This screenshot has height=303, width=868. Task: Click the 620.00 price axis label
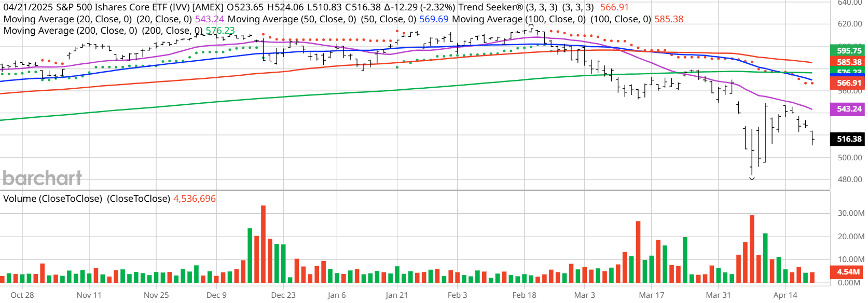pyautogui.click(x=850, y=23)
